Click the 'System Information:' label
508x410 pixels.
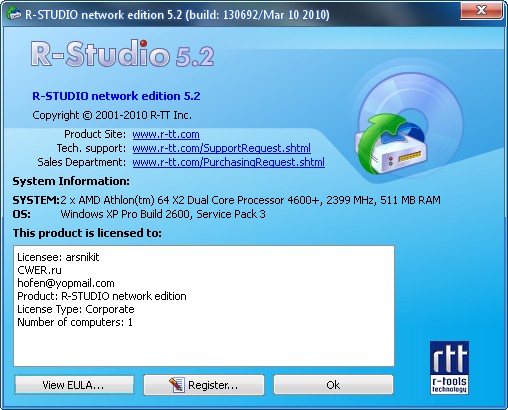pos(71,181)
